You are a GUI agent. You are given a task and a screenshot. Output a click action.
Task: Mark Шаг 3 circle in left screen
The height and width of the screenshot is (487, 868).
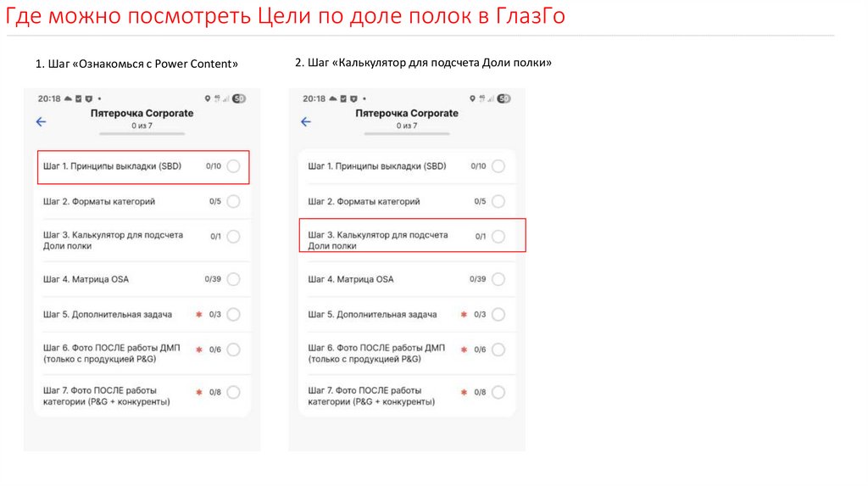coord(234,237)
